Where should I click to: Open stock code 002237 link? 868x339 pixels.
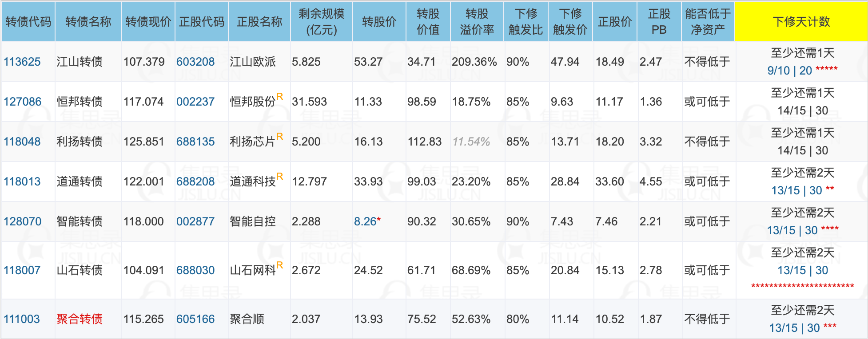tap(195, 102)
